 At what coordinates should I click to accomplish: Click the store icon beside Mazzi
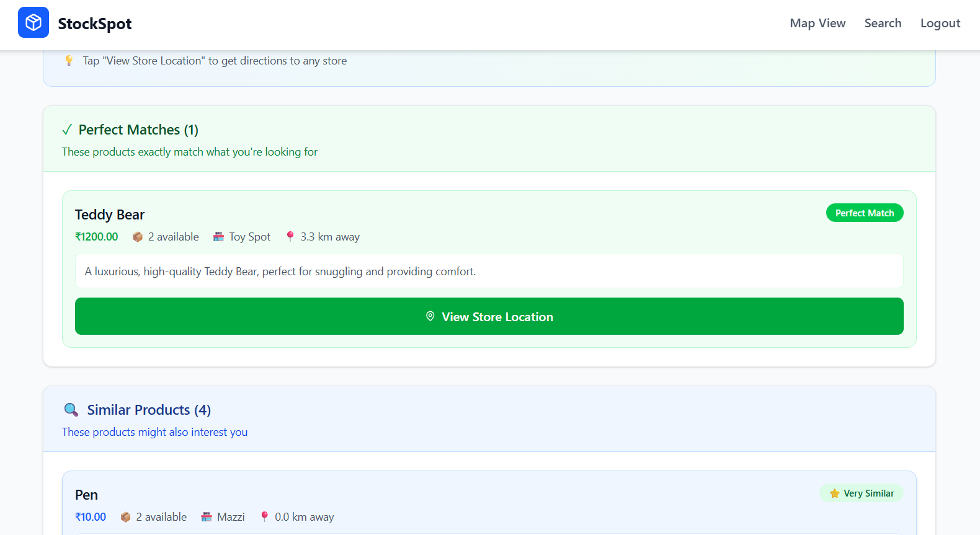tap(207, 517)
